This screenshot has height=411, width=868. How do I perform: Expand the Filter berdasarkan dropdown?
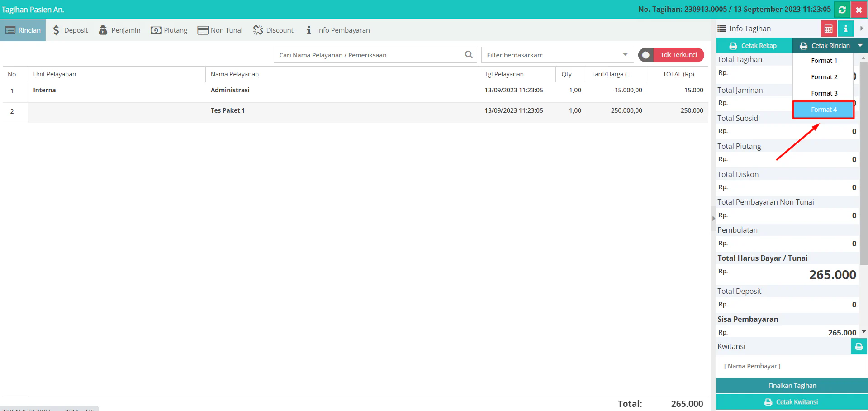[625, 55]
